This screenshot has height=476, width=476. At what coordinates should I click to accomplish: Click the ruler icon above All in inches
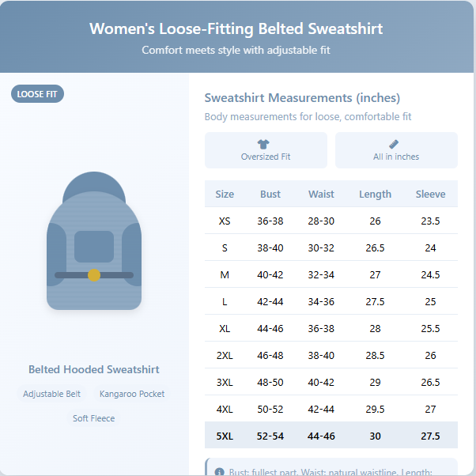coord(395,144)
